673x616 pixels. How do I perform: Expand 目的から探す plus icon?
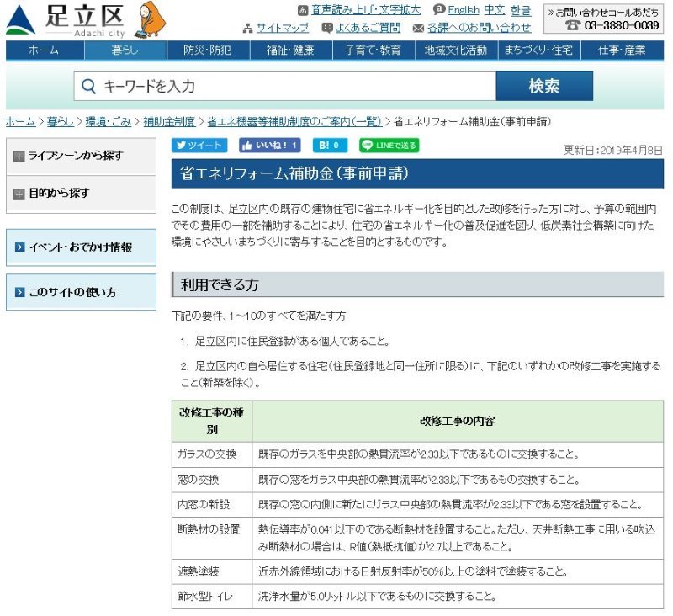click(x=19, y=194)
